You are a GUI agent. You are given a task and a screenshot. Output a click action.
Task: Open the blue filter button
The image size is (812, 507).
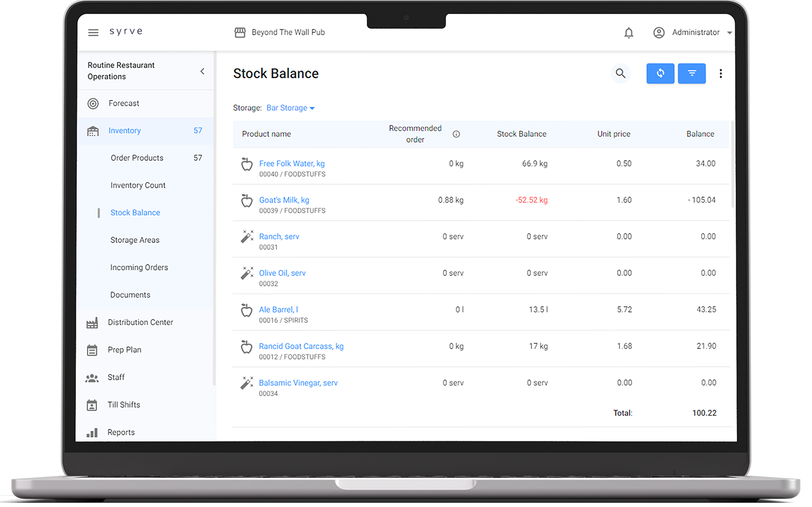[x=692, y=74]
